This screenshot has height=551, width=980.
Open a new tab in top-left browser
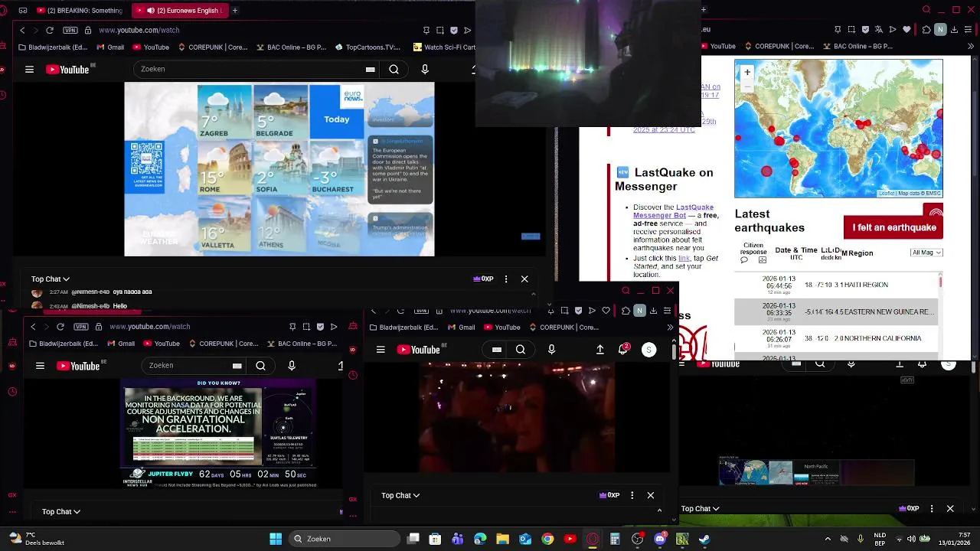[x=234, y=11]
